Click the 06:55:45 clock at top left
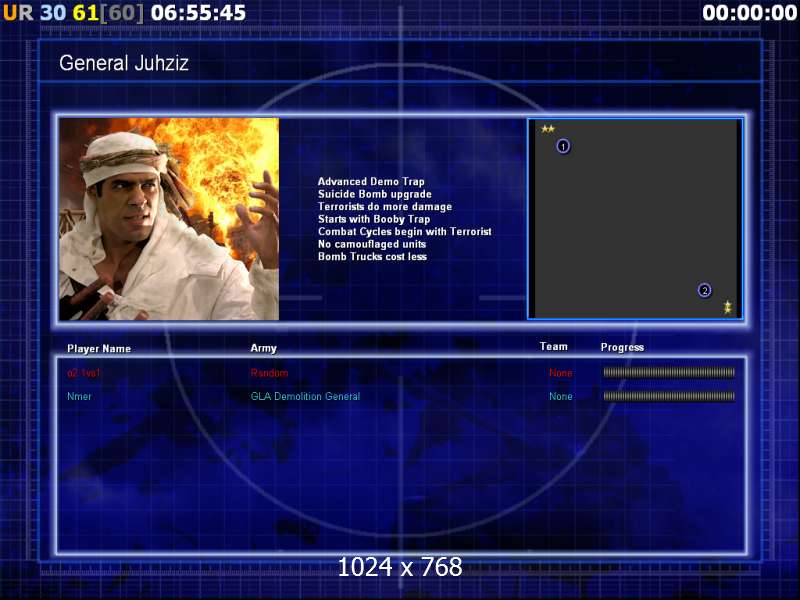 (198, 13)
